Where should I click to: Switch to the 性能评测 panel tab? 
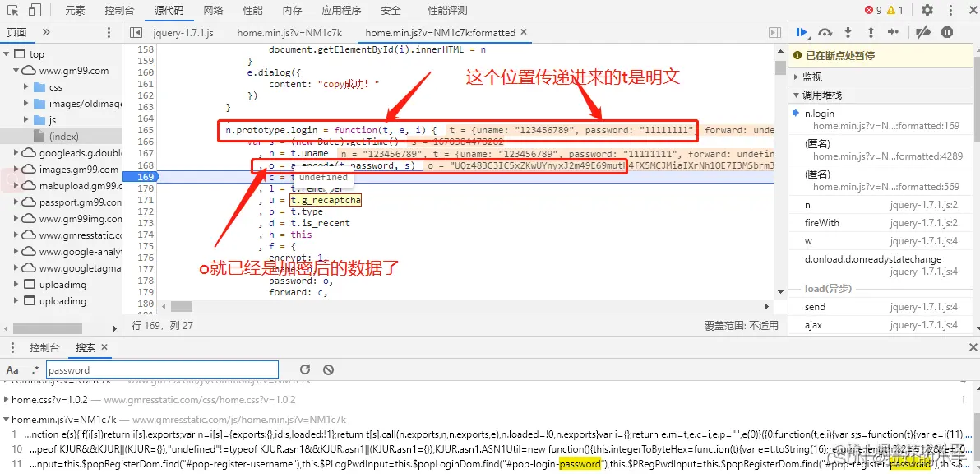tap(447, 11)
